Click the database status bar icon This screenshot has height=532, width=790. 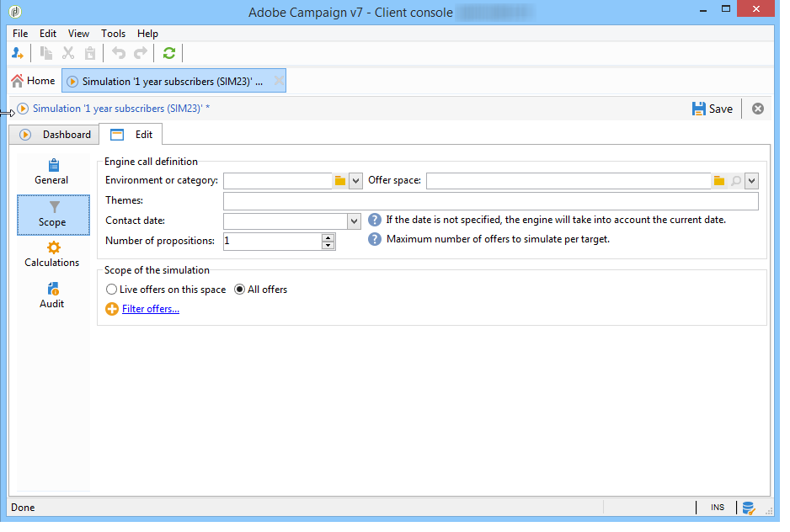pos(748,508)
